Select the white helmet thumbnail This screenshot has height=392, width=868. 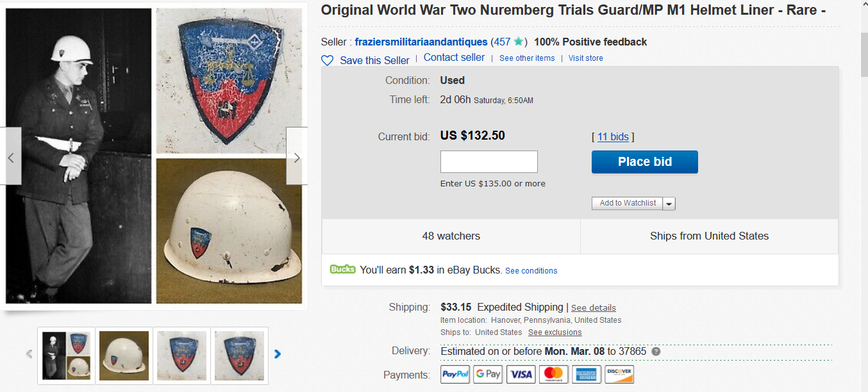pos(124,355)
